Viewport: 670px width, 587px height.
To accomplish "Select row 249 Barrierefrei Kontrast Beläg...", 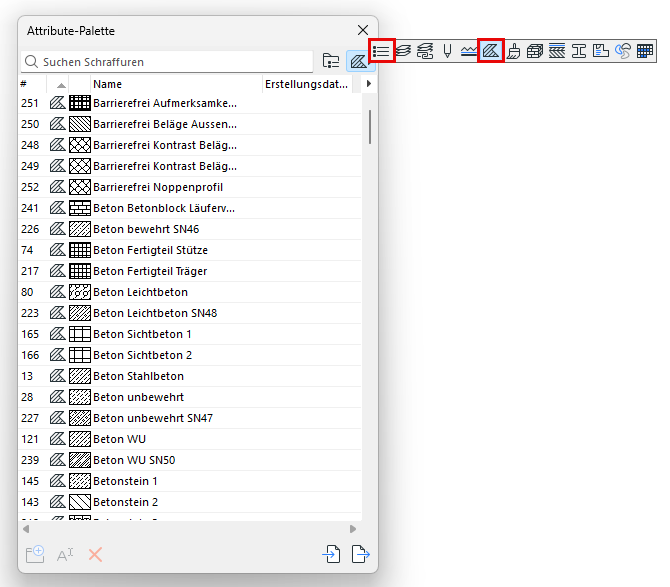I will pos(190,166).
